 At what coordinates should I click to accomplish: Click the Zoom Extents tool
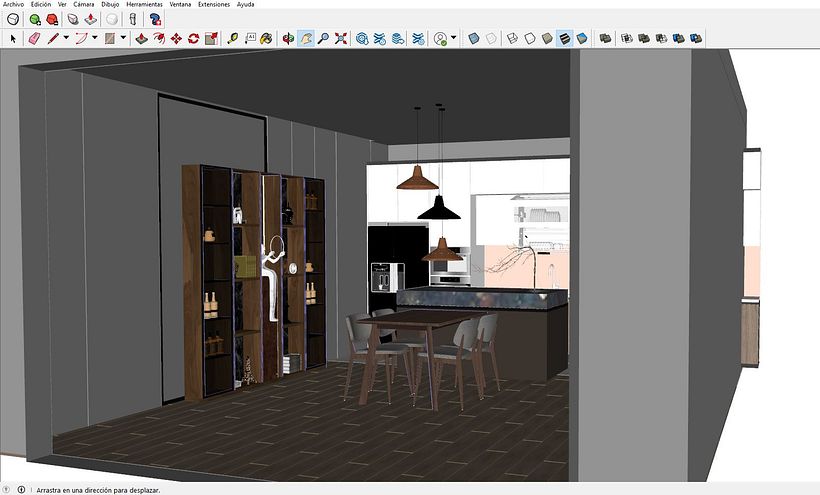click(x=341, y=38)
